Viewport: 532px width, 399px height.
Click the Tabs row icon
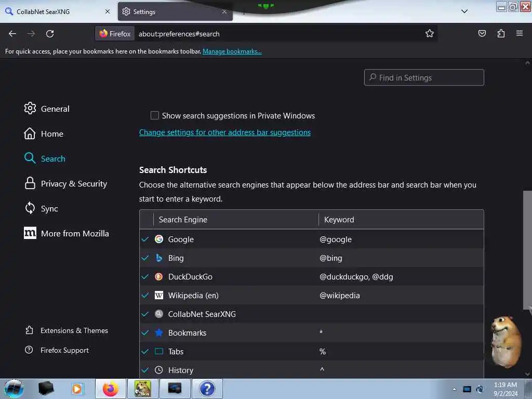click(159, 351)
